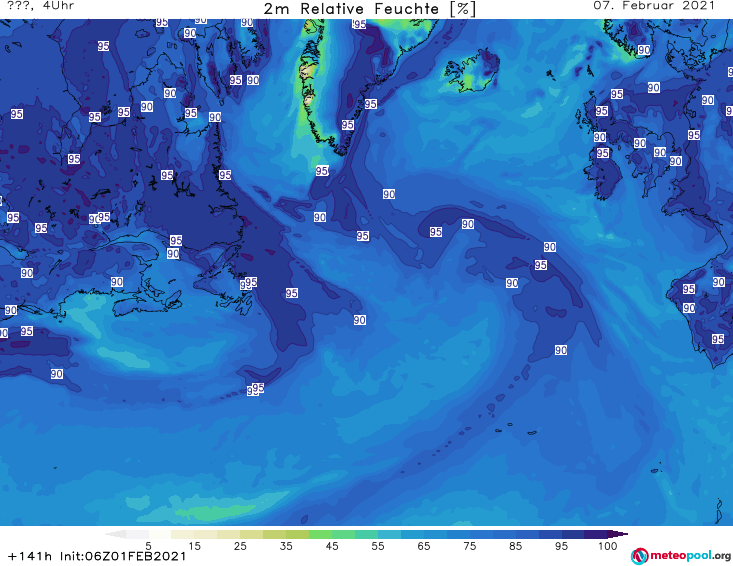
Task: Click the dark purple arrow tip of colorbar
Action: (618, 534)
